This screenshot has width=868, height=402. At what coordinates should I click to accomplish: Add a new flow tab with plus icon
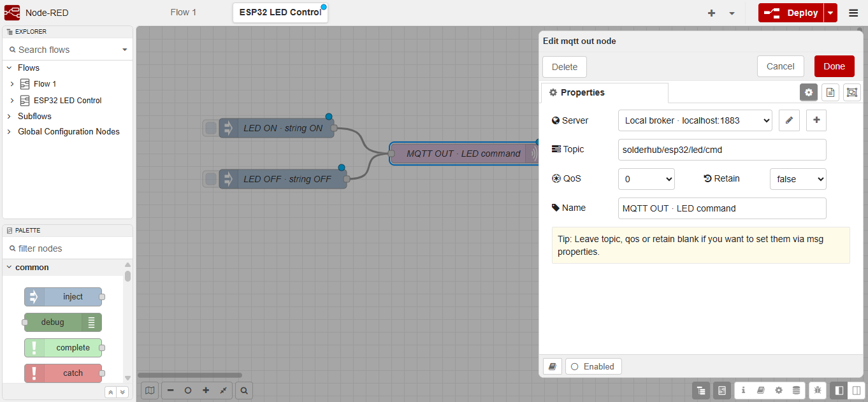coord(711,13)
